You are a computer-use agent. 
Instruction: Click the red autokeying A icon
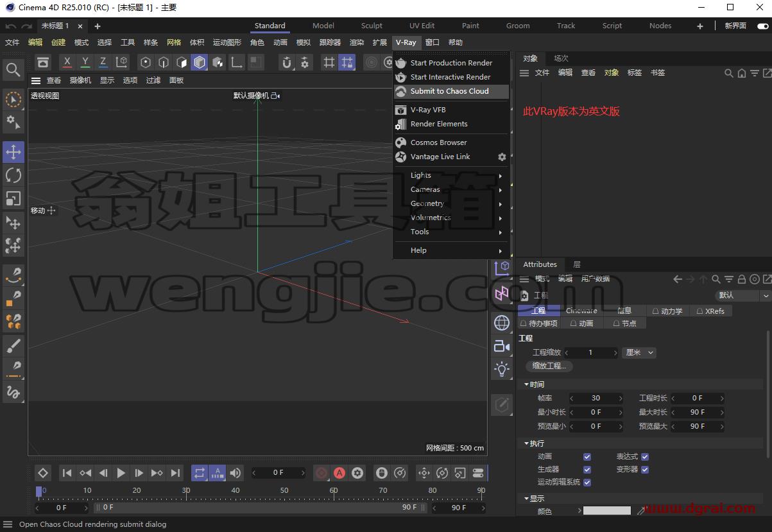pyautogui.click(x=339, y=473)
